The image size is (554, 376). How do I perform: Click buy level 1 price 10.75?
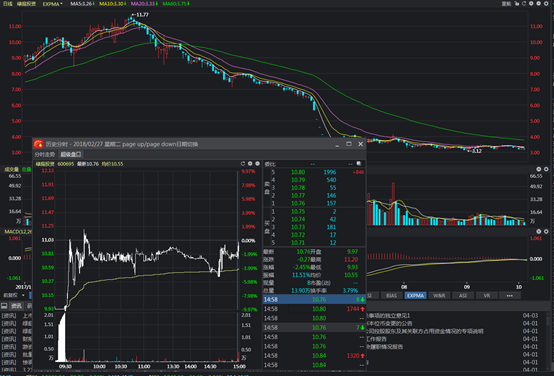(298, 211)
